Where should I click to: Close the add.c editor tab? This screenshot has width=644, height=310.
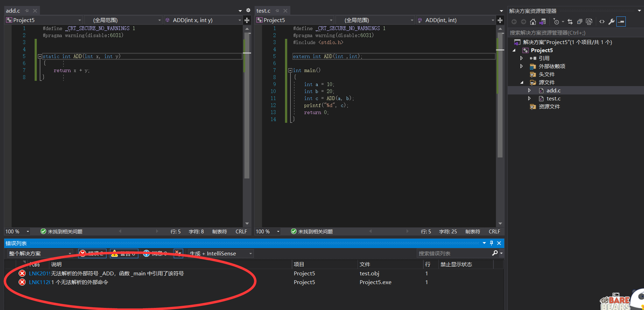(35, 11)
